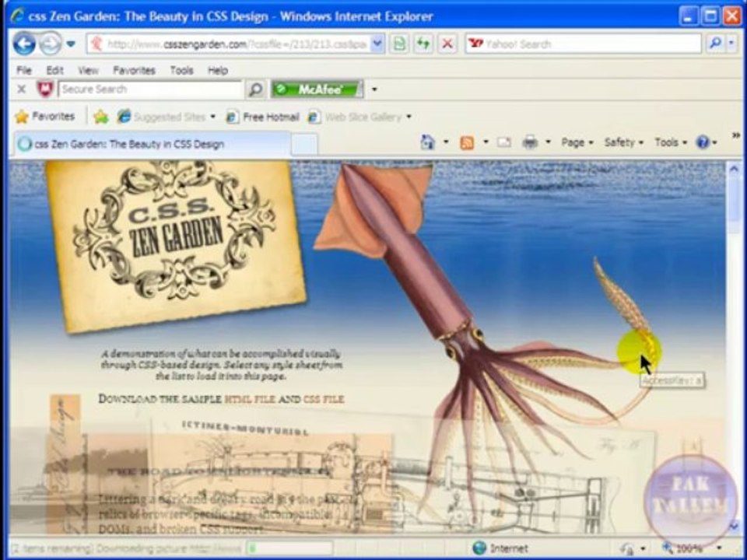The height and width of the screenshot is (560, 747).
Task: Open the Feeds dropdown arrow
Action: [x=486, y=142]
